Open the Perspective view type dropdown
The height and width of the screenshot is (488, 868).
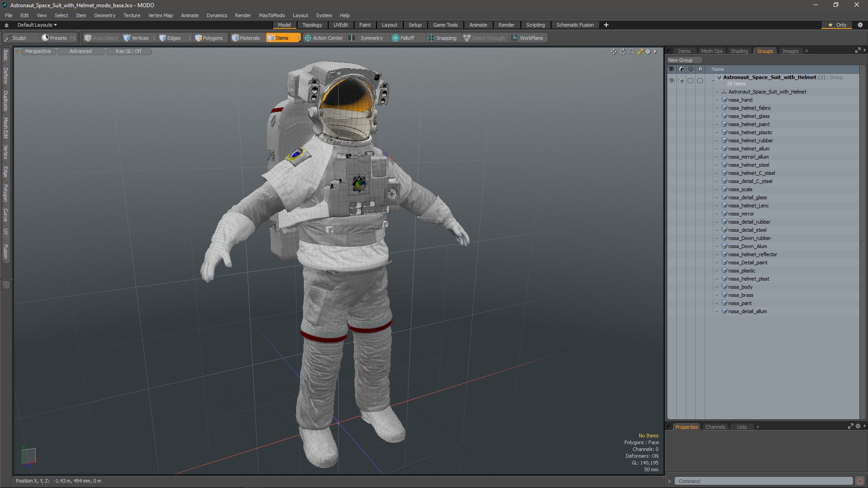(38, 52)
